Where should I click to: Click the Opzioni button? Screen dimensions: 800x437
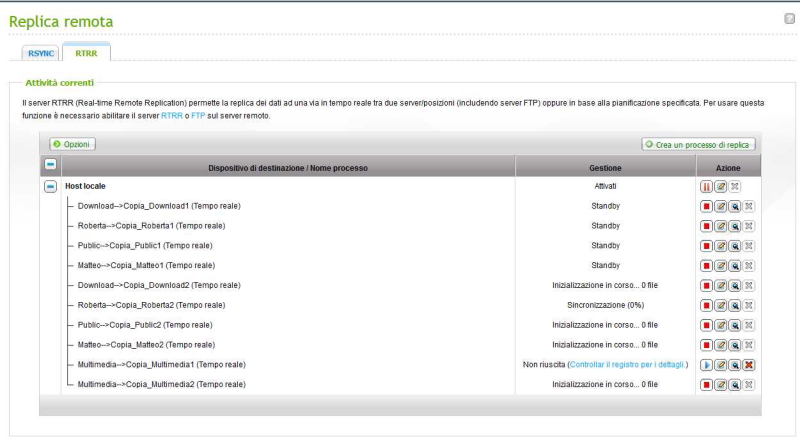[x=72, y=145]
